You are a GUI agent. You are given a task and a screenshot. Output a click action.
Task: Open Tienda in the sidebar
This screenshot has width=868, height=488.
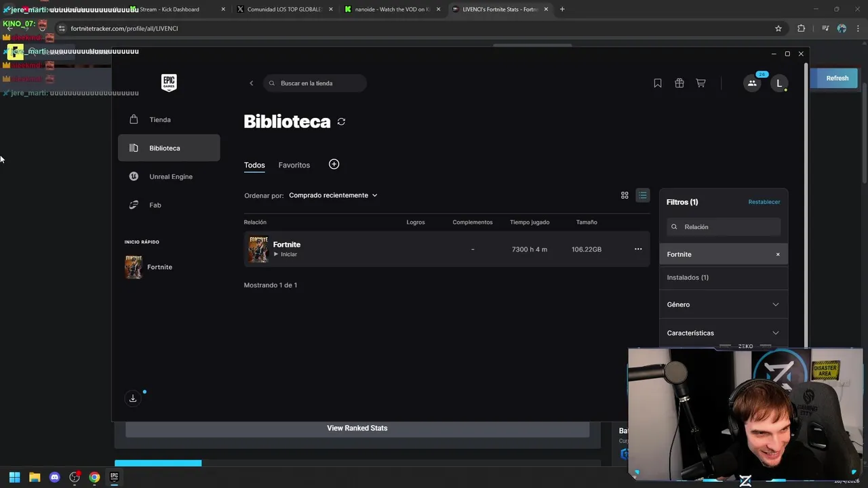[x=169, y=120]
